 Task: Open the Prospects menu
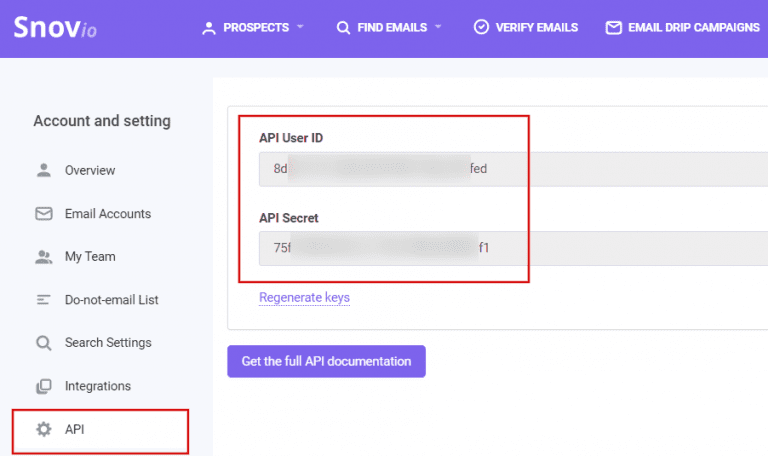point(254,28)
